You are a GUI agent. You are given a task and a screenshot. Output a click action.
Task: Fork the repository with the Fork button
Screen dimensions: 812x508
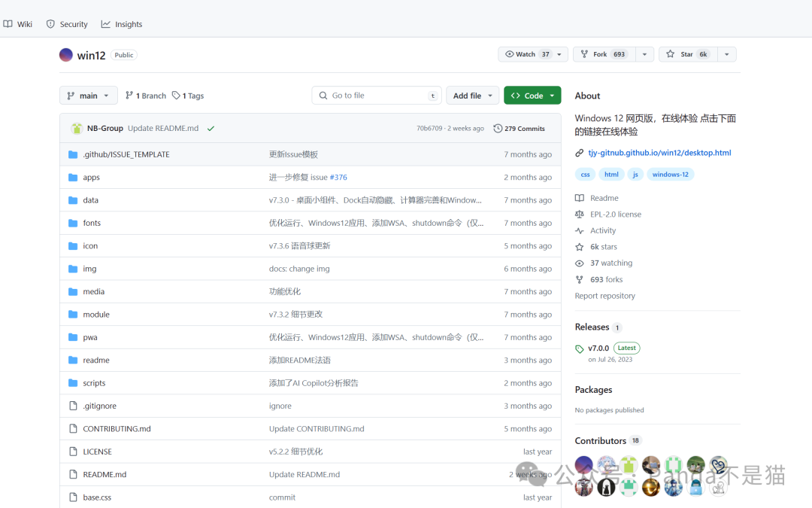tap(604, 54)
